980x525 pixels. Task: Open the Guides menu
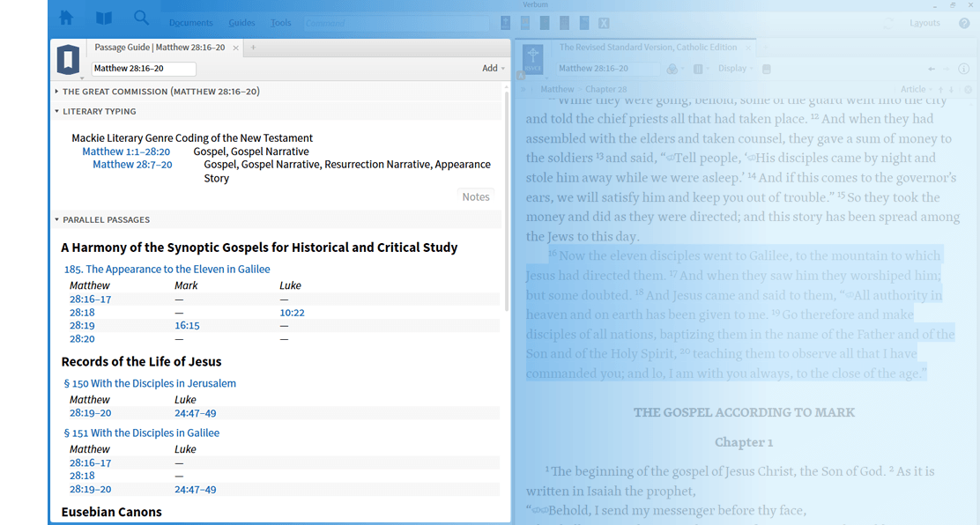click(x=241, y=23)
